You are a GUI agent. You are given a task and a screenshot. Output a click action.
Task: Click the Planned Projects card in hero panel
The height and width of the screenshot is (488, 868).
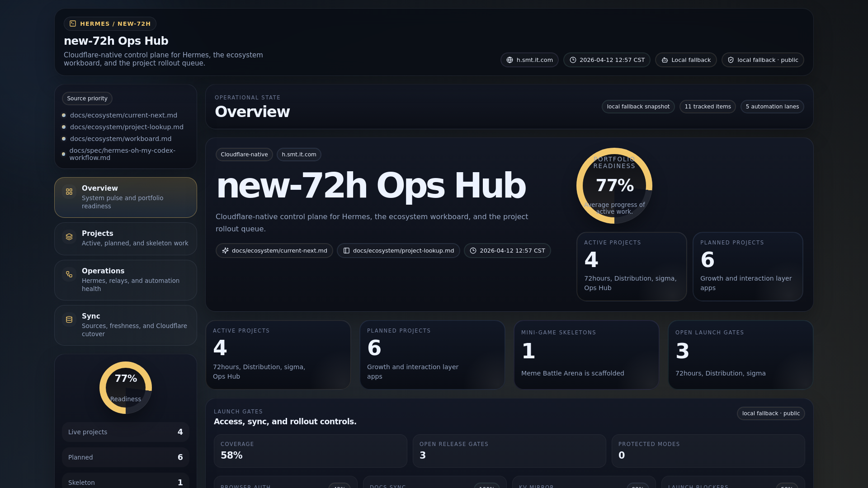748,267
